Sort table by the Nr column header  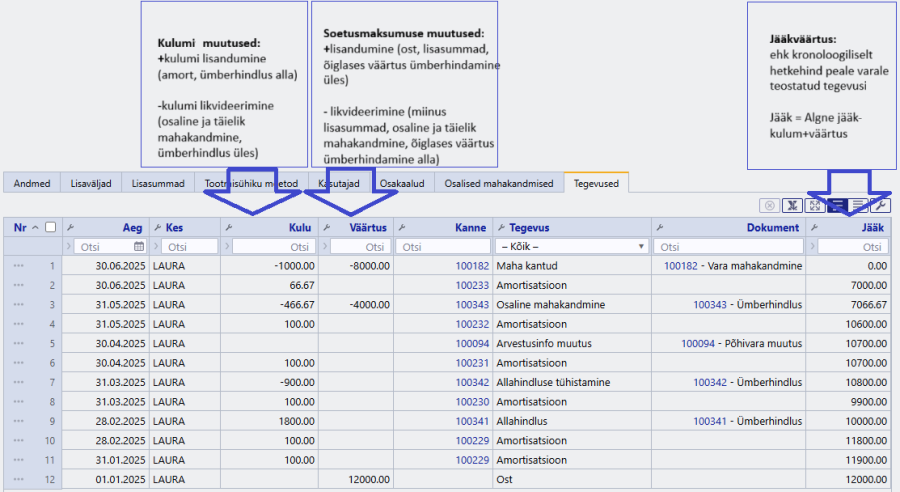coord(20,227)
